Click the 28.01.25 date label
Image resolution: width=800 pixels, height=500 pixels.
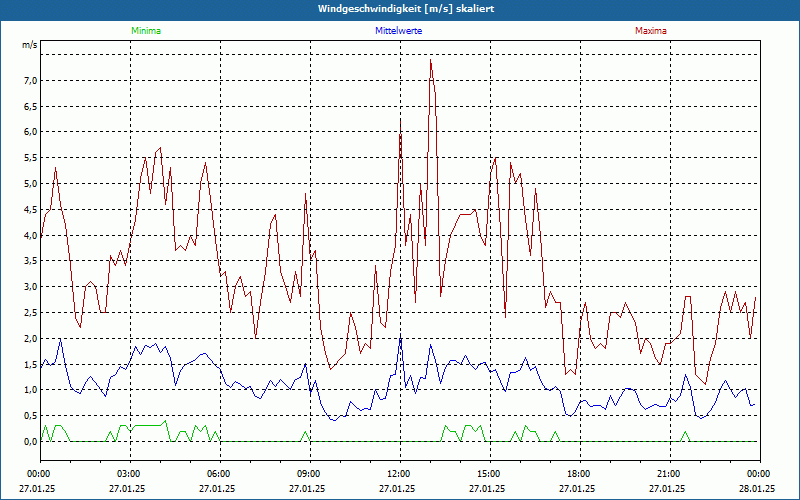tap(757, 489)
